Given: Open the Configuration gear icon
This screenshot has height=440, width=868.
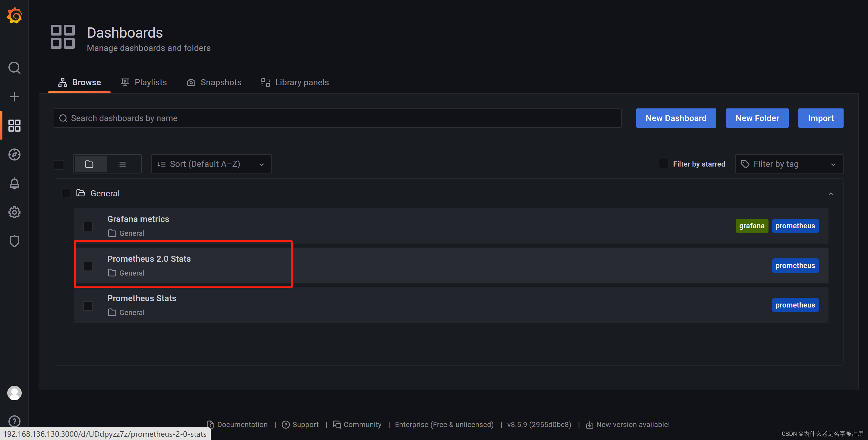Looking at the screenshot, I should click(14, 212).
